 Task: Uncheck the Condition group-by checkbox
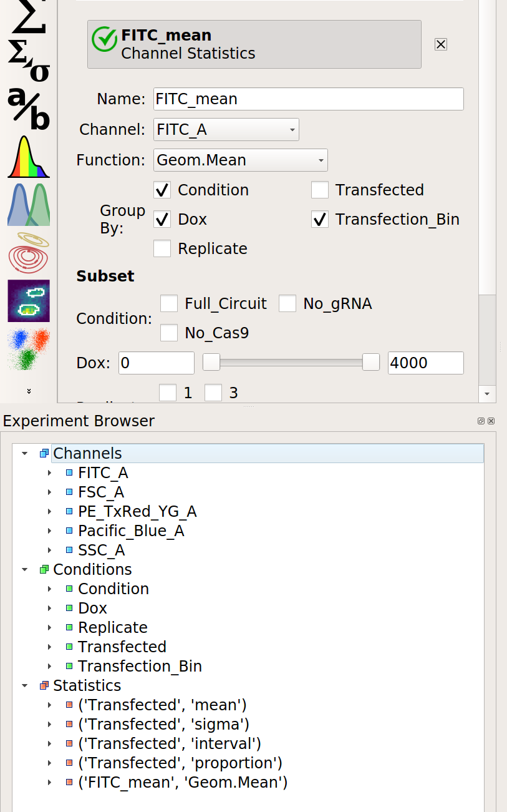[x=162, y=190]
